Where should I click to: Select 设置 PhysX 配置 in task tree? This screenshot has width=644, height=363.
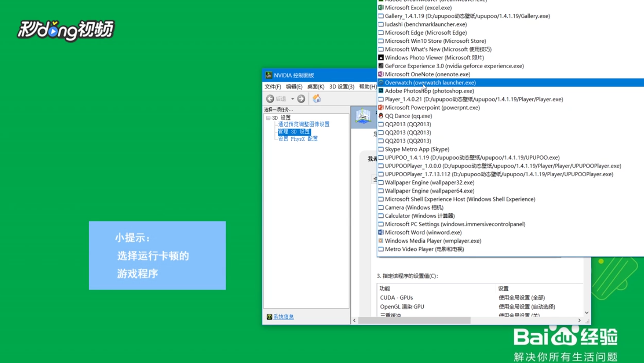click(298, 139)
